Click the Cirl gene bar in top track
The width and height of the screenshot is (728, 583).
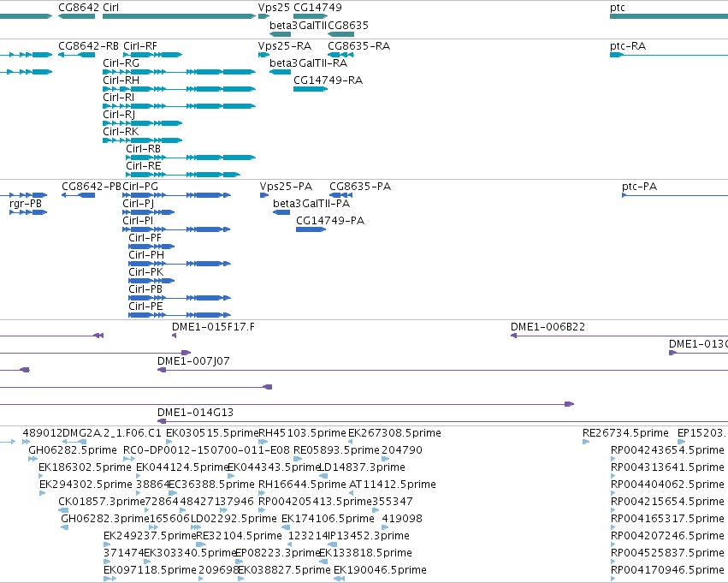179,16
